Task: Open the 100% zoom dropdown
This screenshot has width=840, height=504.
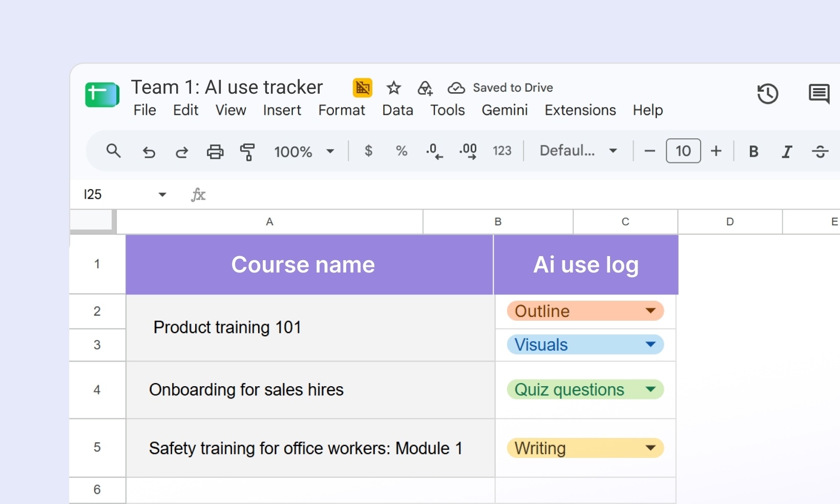Action: [x=304, y=151]
